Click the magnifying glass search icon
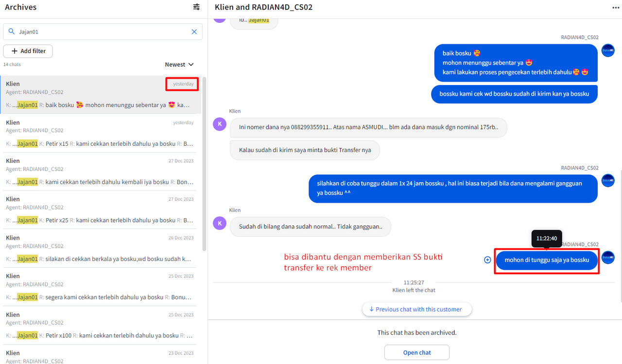Image resolution: width=622 pixels, height=364 pixels. pos(11,31)
